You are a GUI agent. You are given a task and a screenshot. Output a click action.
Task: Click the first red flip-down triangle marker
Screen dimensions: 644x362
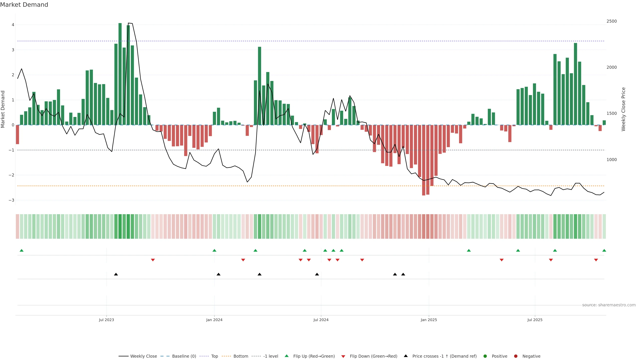pos(153,260)
